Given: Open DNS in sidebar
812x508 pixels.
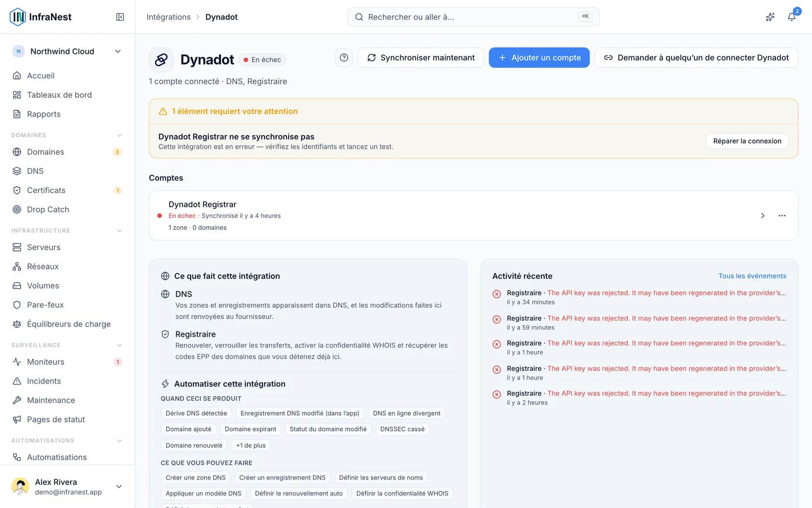Looking at the screenshot, I should point(67,171).
